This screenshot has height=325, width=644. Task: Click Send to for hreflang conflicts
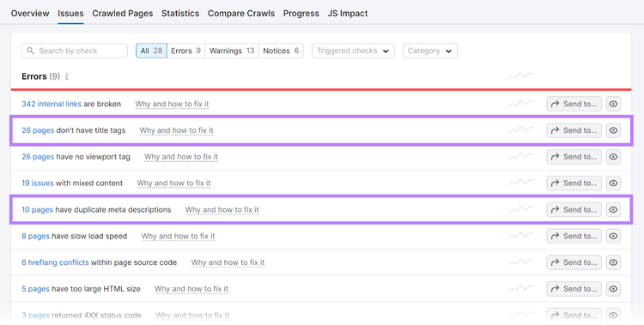[574, 262]
